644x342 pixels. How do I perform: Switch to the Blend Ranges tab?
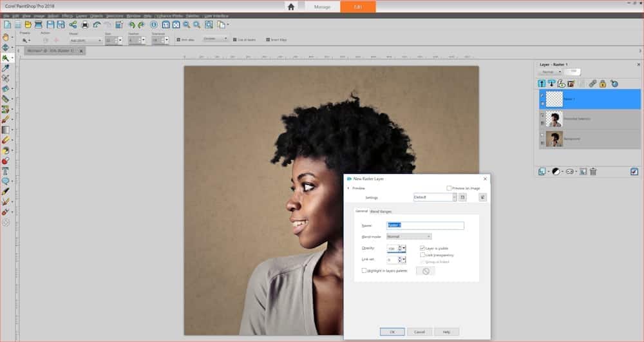381,211
